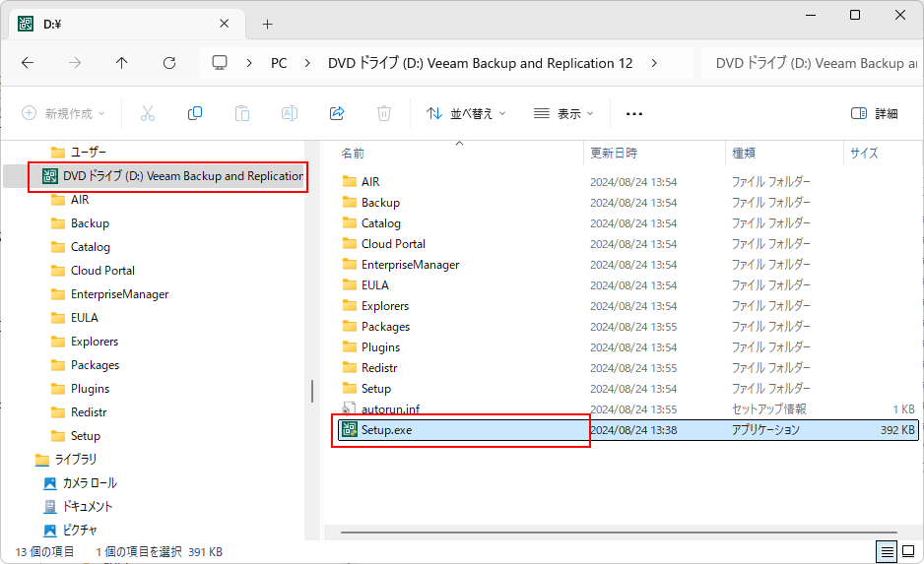This screenshot has height=564, width=924.
Task: Click the Share icon in toolbar
Action: pyautogui.click(x=337, y=113)
